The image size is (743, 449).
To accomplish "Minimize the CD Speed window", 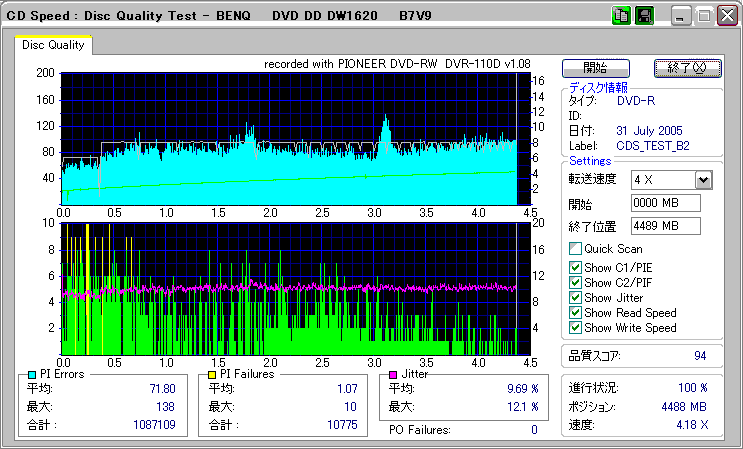I will [x=682, y=16].
